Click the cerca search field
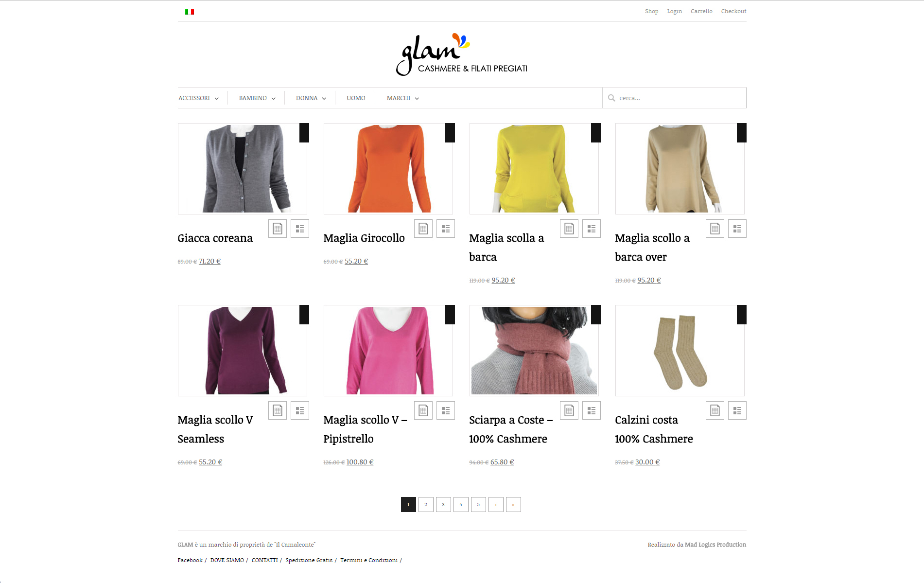This screenshot has width=924, height=585. tap(674, 98)
